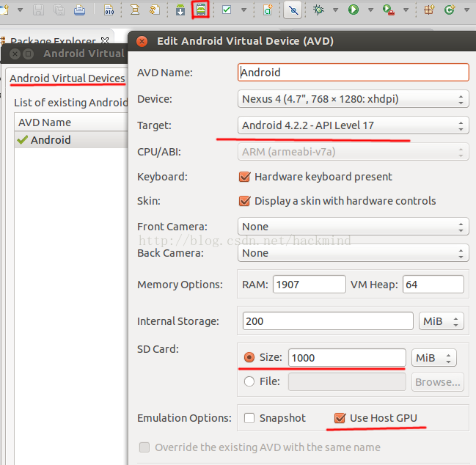Toggle Skip All Breakpoints icon

point(293,10)
